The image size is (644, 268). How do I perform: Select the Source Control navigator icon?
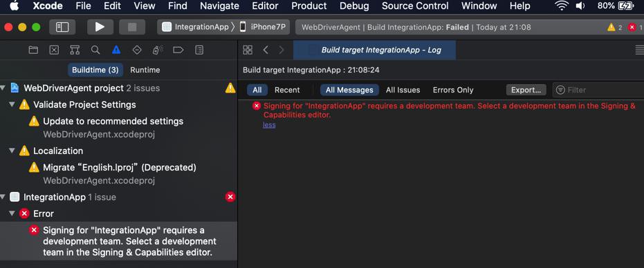coord(54,50)
